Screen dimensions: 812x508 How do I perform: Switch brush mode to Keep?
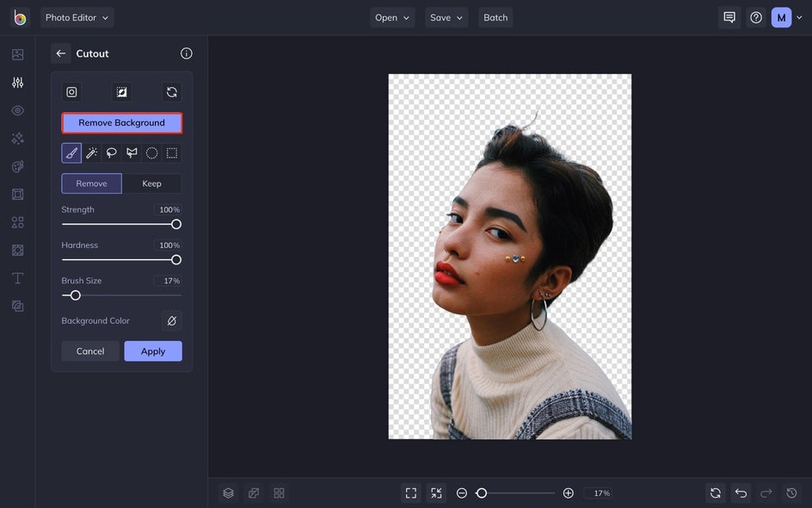pyautogui.click(x=151, y=183)
